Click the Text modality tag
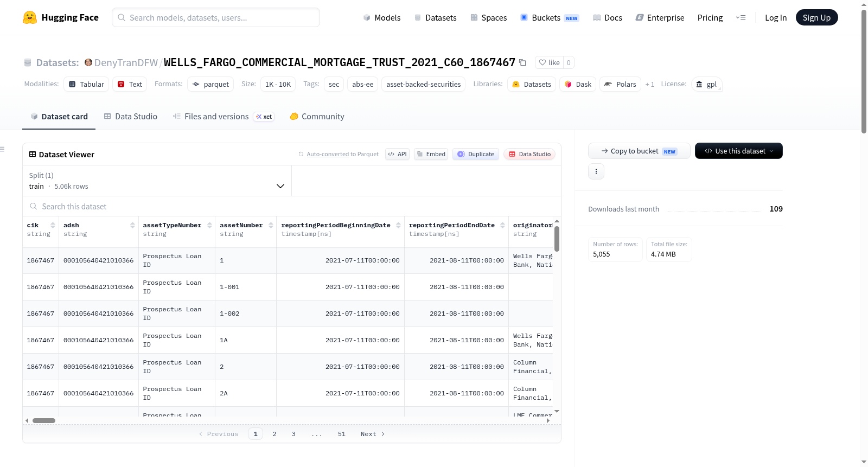868x467 pixels. 130,84
